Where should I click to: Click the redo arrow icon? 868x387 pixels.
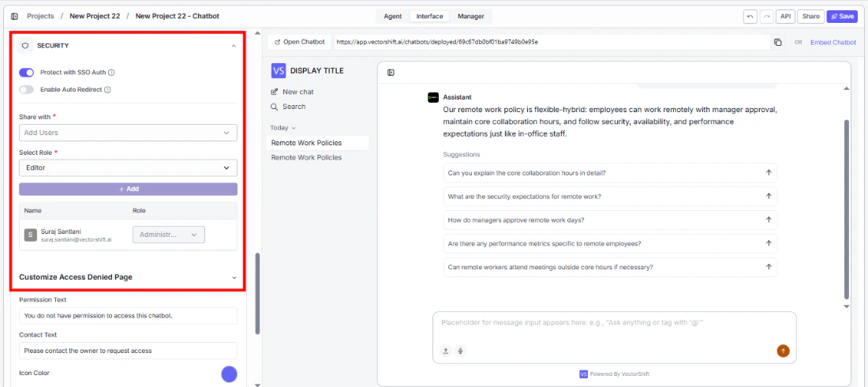click(x=767, y=17)
